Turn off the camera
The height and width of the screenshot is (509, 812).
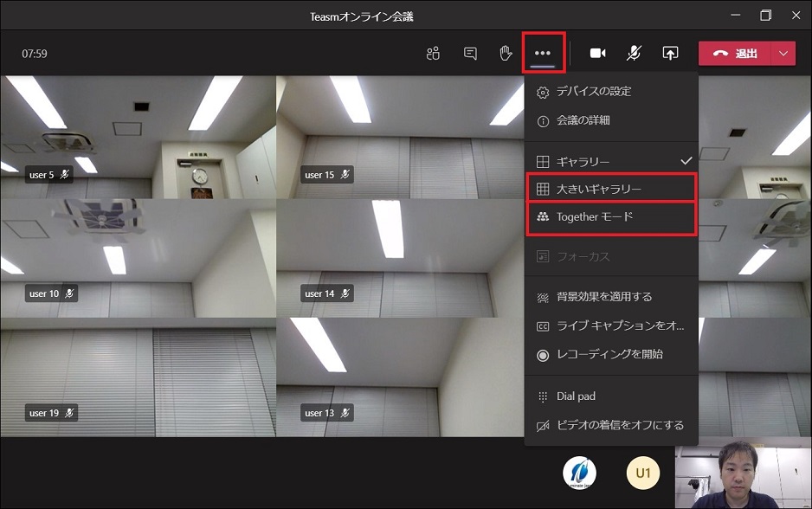click(x=597, y=54)
